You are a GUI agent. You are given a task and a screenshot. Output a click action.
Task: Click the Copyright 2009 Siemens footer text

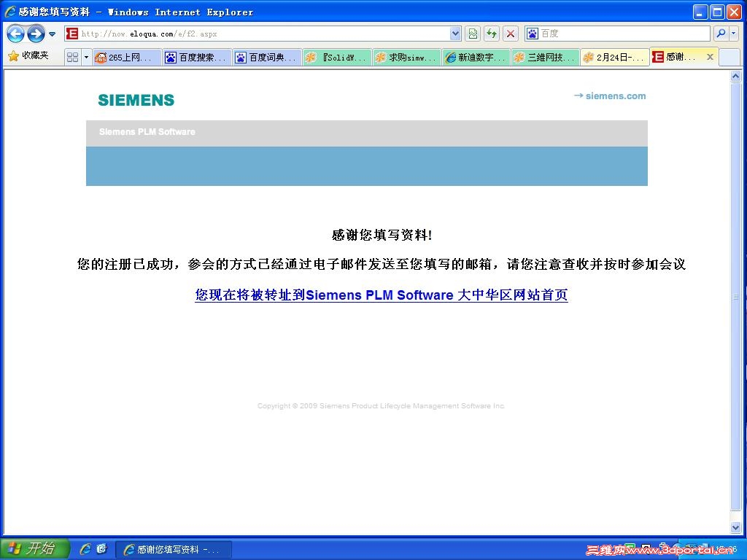pyautogui.click(x=381, y=405)
